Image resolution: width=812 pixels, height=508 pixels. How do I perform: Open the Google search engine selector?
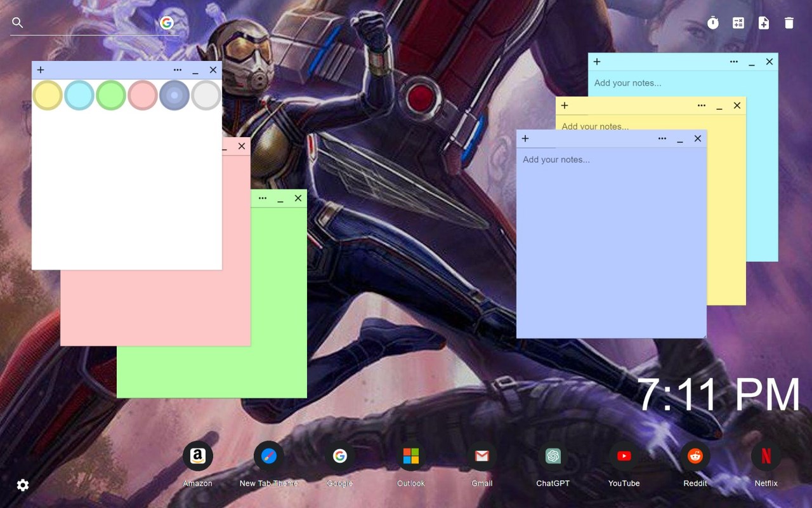(167, 23)
